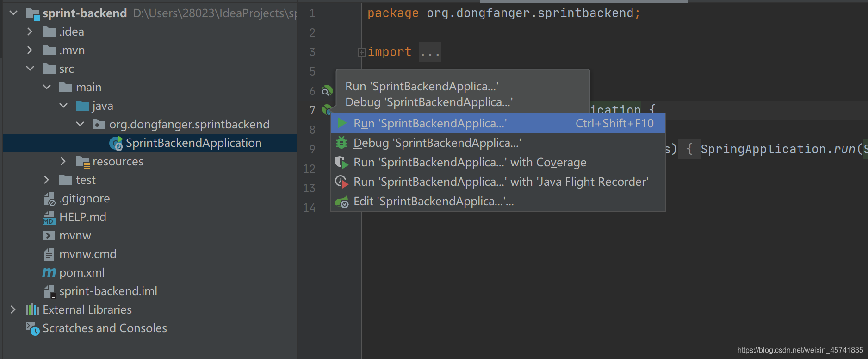Choose Run 'SprintBackendApplica...' from the popup menu
The image size is (868, 359).
point(498,123)
